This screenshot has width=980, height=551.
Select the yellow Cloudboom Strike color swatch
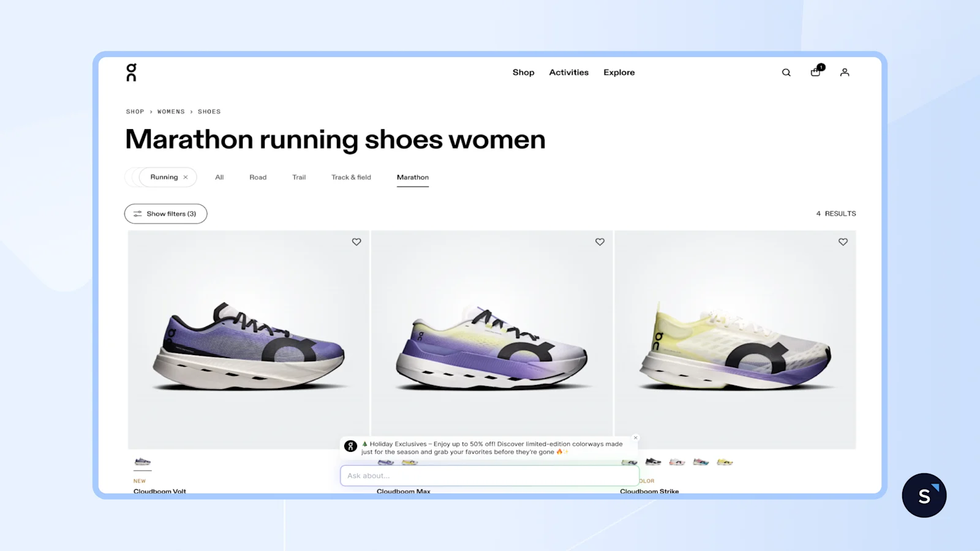[x=725, y=462]
